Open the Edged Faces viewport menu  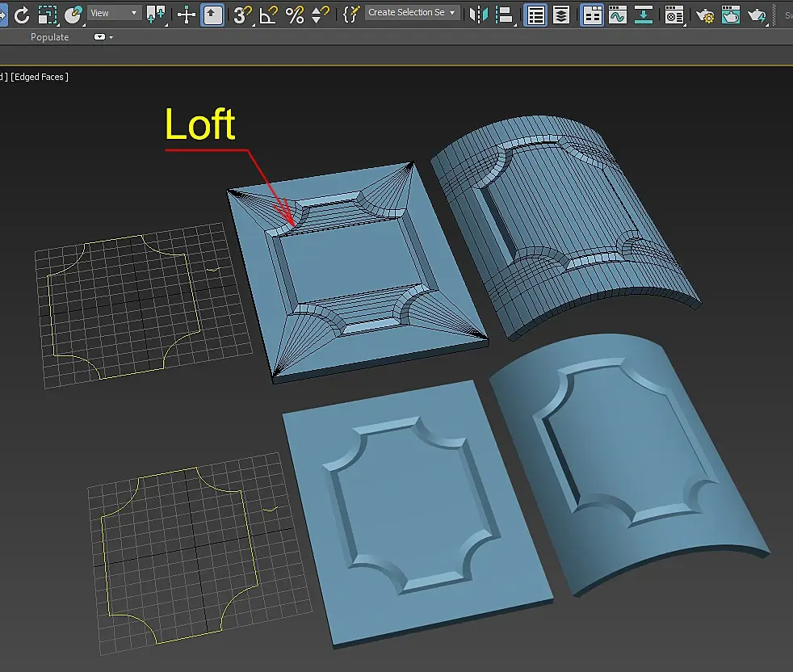39,77
